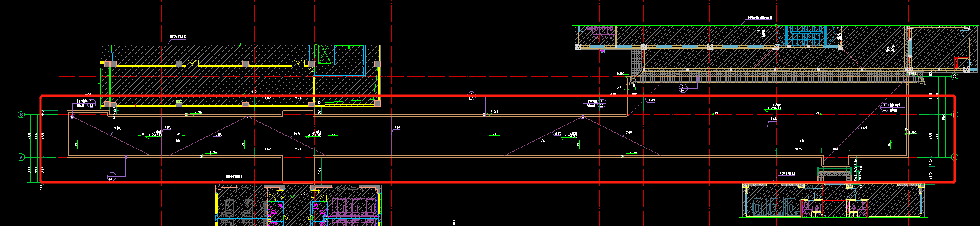This screenshot has height=226, width=980.
Task: Select grid axis bubble C on right
Action: point(955,77)
